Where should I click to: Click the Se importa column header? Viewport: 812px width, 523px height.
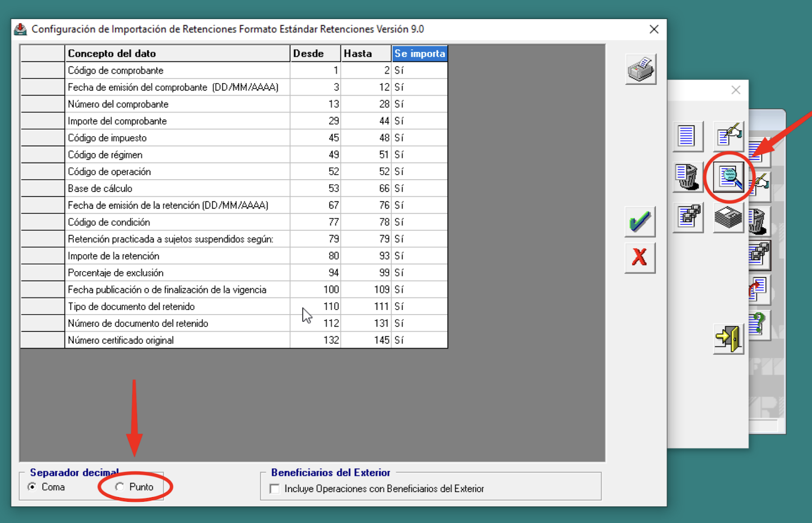pyautogui.click(x=420, y=53)
